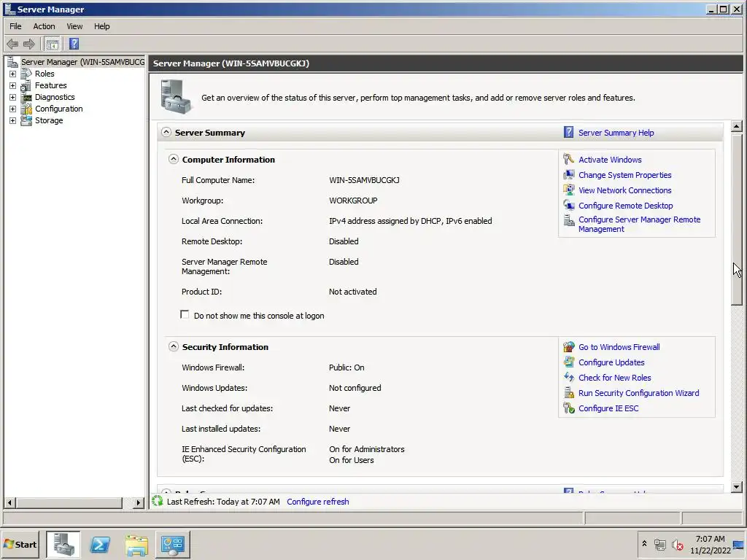
Task: Click the View Network Connections icon
Action: click(x=568, y=190)
